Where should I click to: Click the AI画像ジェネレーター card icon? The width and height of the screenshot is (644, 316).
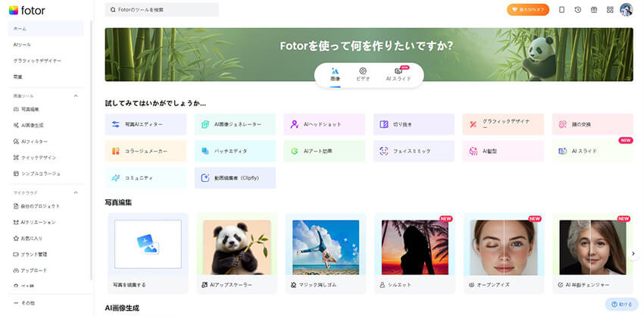click(205, 124)
